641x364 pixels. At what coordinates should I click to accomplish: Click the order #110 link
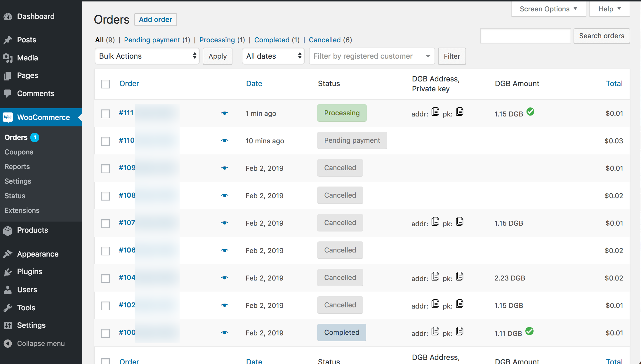(x=127, y=140)
